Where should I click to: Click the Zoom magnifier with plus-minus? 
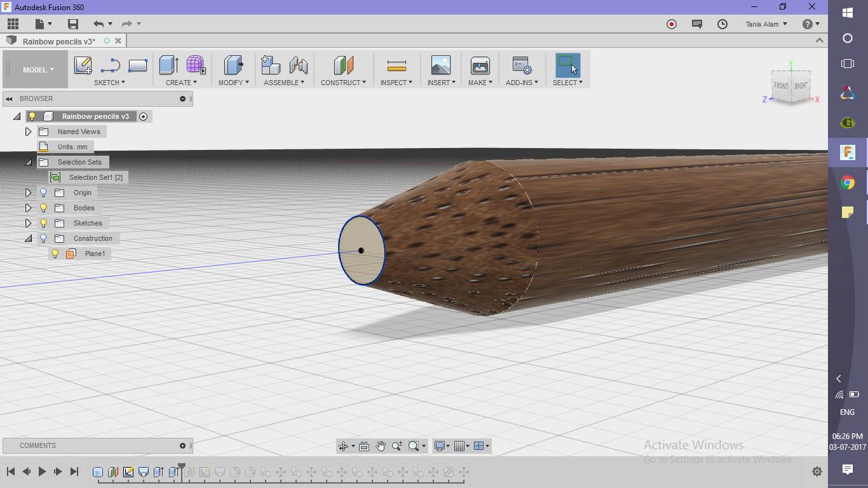click(397, 446)
